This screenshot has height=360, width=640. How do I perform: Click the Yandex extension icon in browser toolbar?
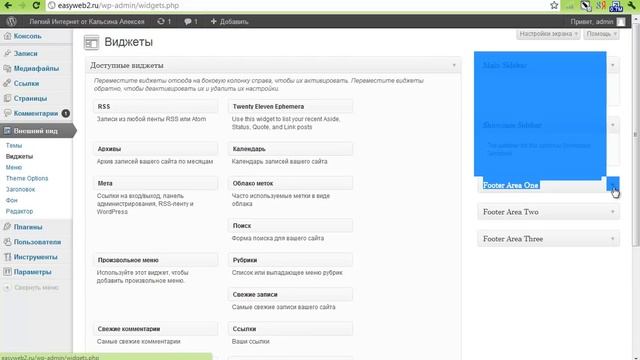(601, 5)
